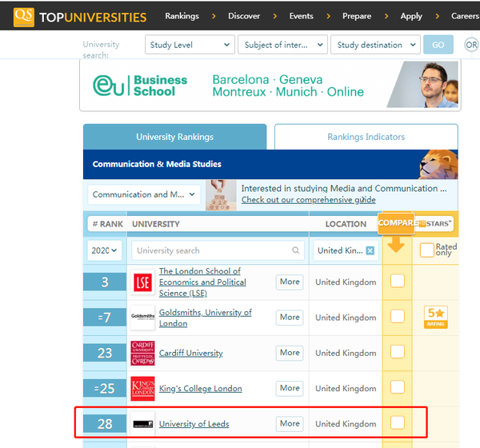Open the Study Level dropdown
The image size is (480, 448).
pos(190,45)
